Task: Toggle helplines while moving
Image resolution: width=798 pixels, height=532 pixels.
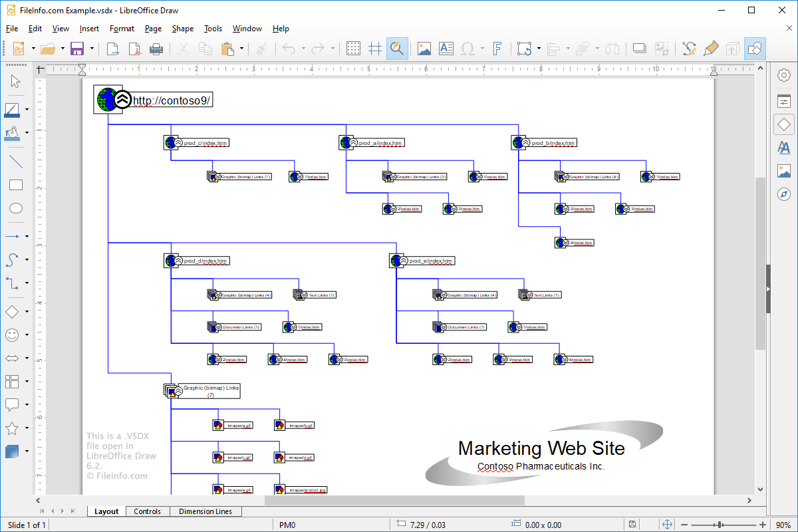Action: point(375,49)
